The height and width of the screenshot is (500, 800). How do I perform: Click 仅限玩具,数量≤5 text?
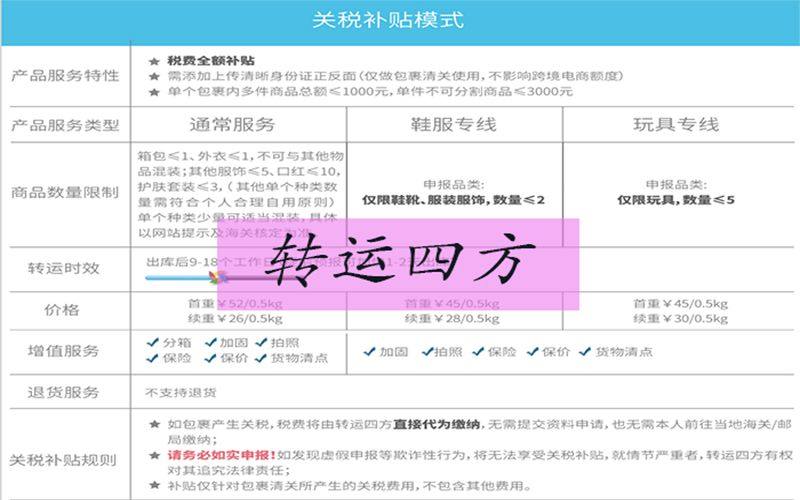tap(676, 200)
